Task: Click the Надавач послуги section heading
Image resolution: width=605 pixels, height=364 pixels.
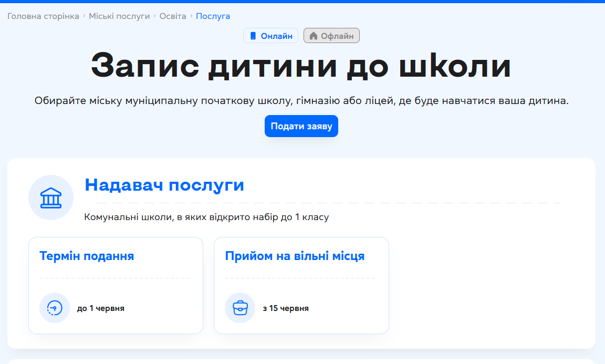Action: pyautogui.click(x=165, y=185)
